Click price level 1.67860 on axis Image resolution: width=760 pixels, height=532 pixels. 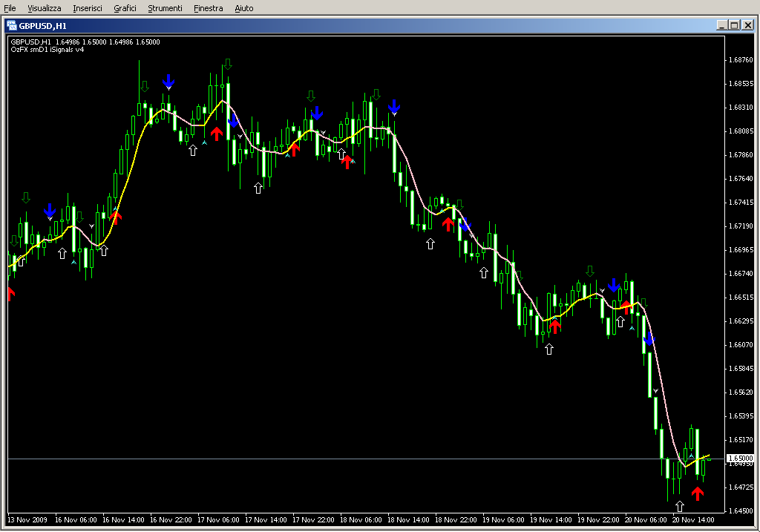pos(741,155)
